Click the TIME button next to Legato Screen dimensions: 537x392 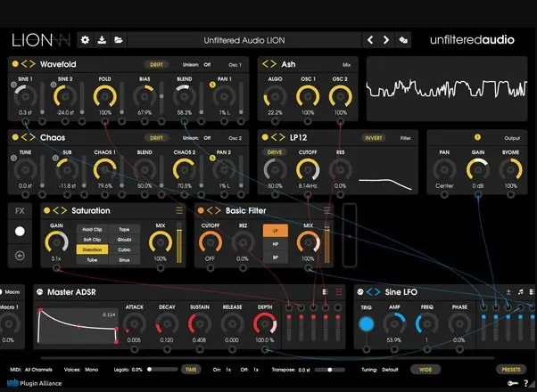[191, 370]
